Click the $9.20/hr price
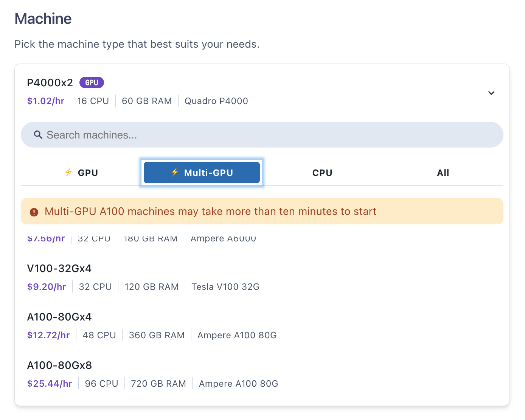 (47, 287)
